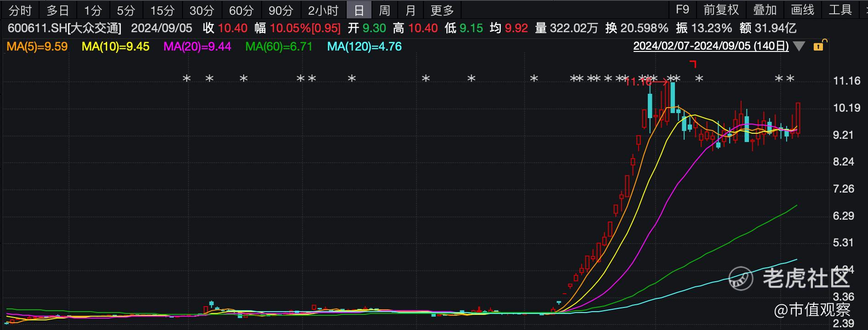Click the leftmost asterisk event marker
The width and height of the screenshot is (868, 330).
pos(187,79)
